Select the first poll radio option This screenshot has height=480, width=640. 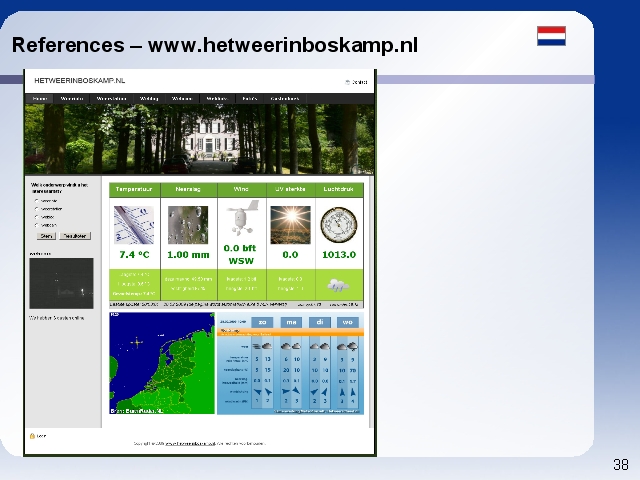point(36,201)
